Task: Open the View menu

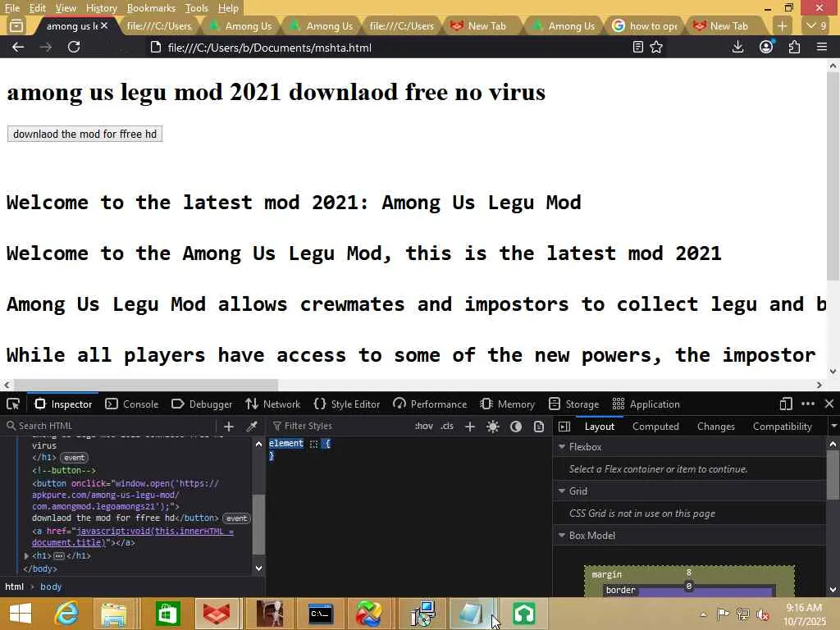Action: coord(66,8)
